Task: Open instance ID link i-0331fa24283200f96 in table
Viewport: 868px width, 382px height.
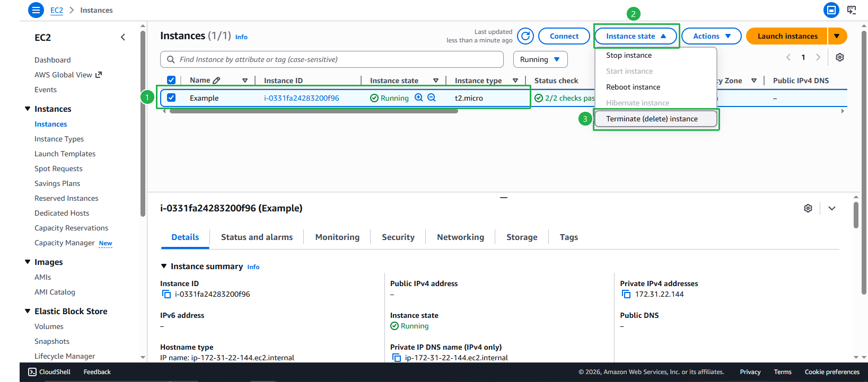Action: 302,98
